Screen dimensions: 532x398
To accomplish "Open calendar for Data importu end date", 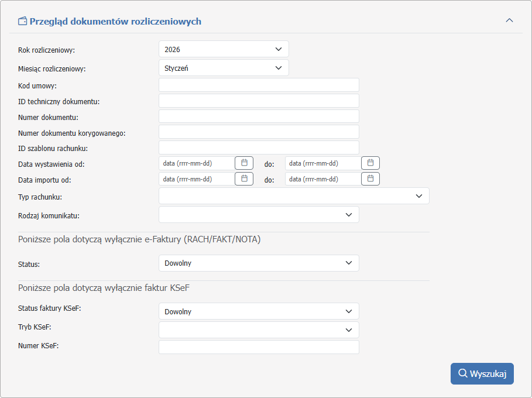I will coord(370,179).
